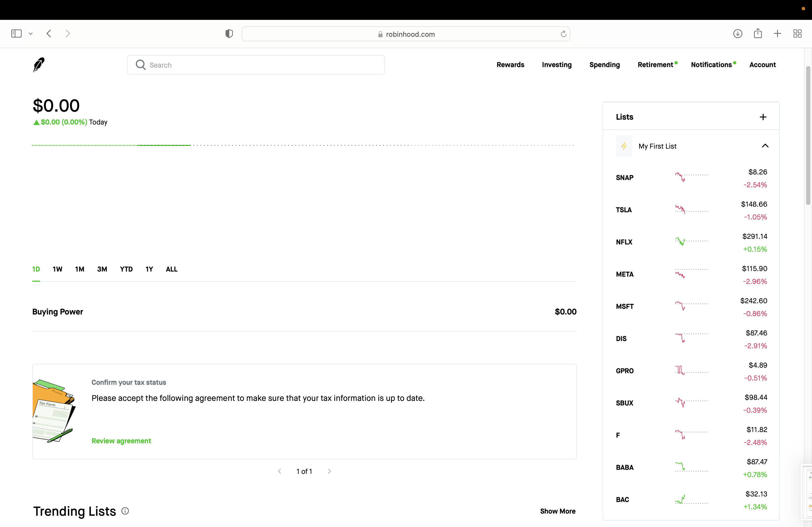Open a new browser tab

(777, 33)
